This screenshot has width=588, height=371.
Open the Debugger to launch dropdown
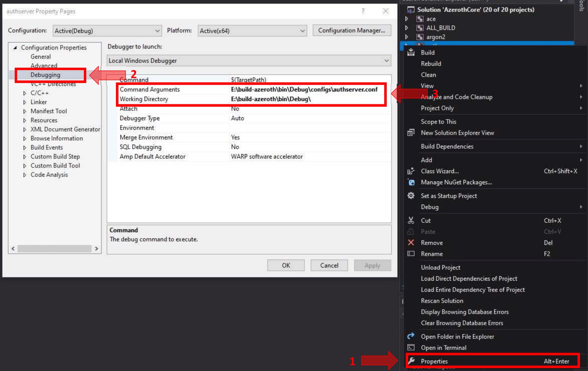point(249,61)
